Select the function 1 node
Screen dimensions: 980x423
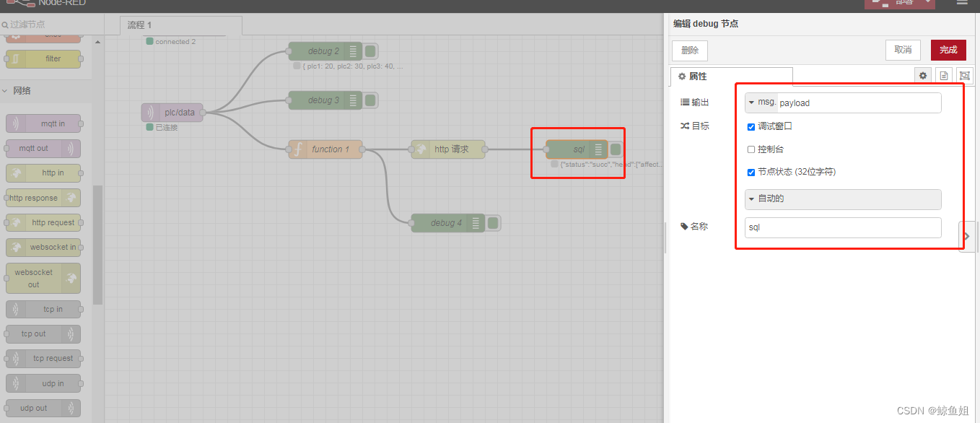pos(325,149)
